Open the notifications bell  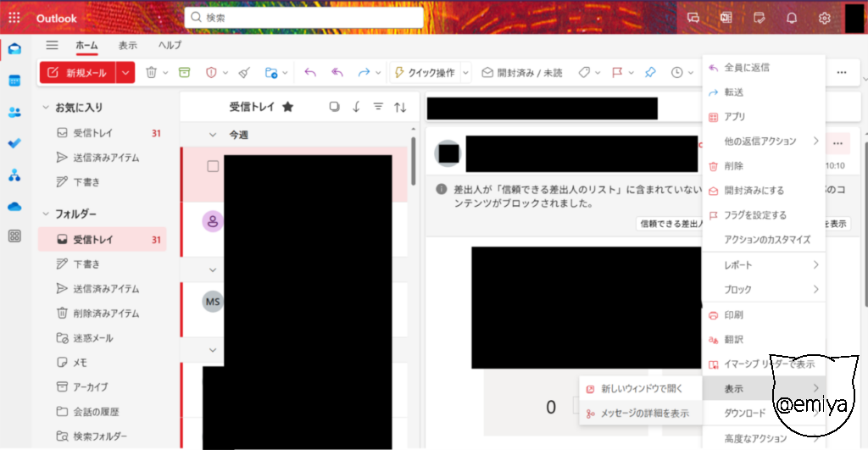792,18
